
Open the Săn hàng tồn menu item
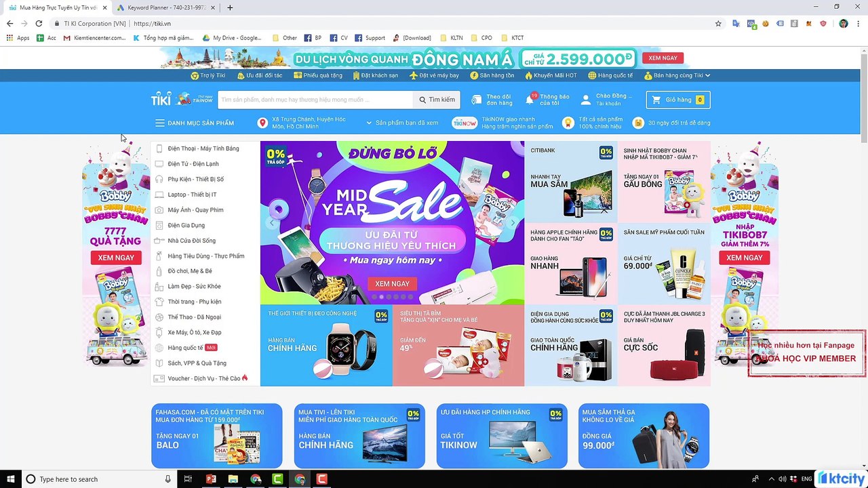(x=492, y=75)
